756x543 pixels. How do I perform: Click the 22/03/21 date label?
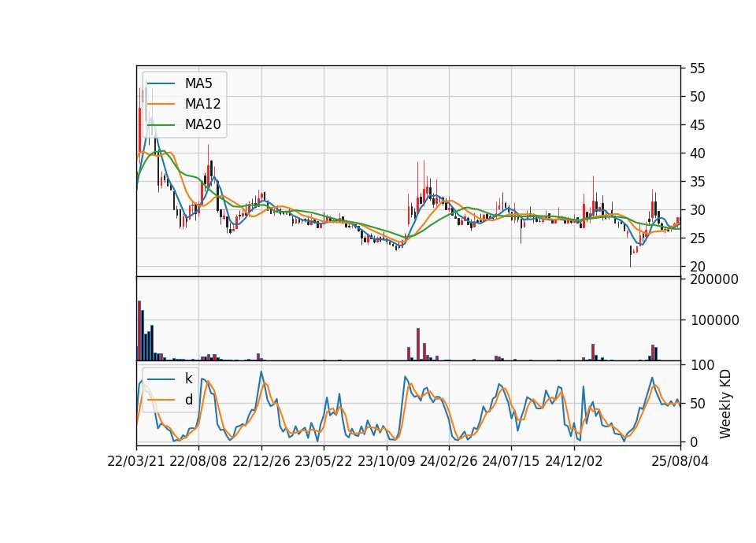pyautogui.click(x=136, y=461)
